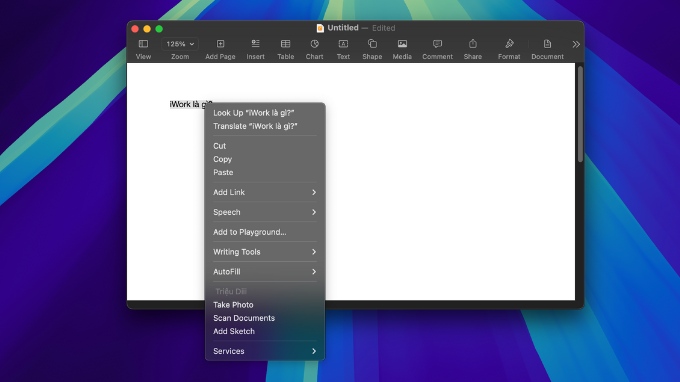
Task: Open the View sidebar toolbar icon
Action: click(143, 44)
